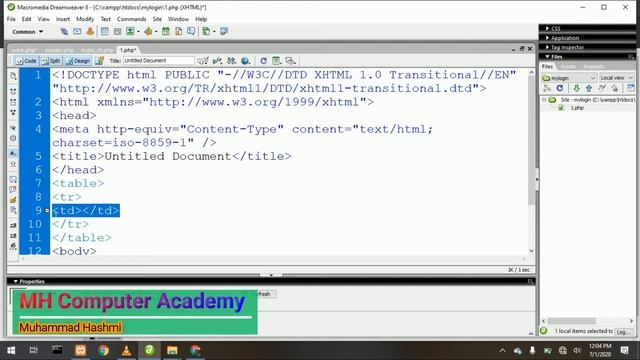Select the Files tab in the Files panel
Image resolution: width=640 pixels, height=360 pixels.
(547, 67)
